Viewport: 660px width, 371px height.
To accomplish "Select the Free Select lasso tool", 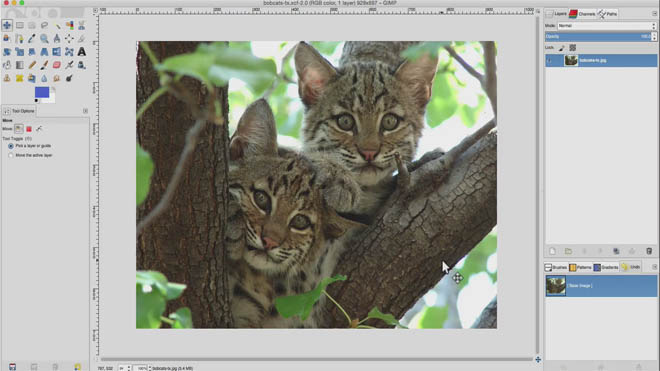I will (44, 25).
